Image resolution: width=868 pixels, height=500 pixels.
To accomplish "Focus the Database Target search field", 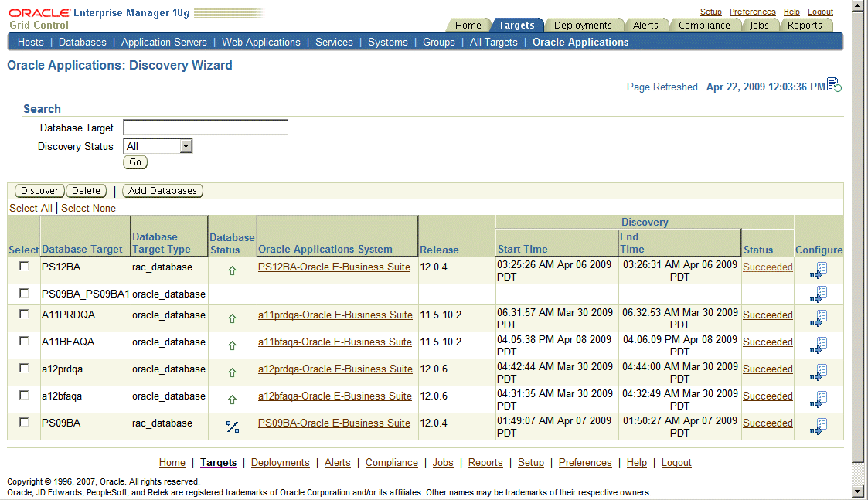I will click(x=206, y=128).
